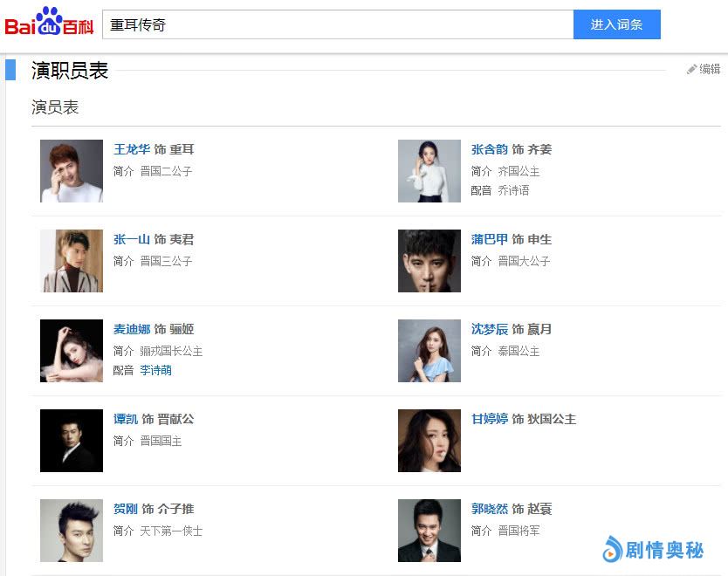Click the 剧情奥秘 watermark logo
The image size is (728, 576).
[653, 549]
